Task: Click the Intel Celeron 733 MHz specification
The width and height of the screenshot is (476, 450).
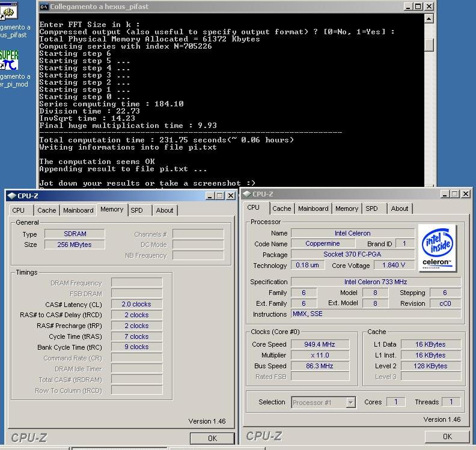Action: point(376,282)
